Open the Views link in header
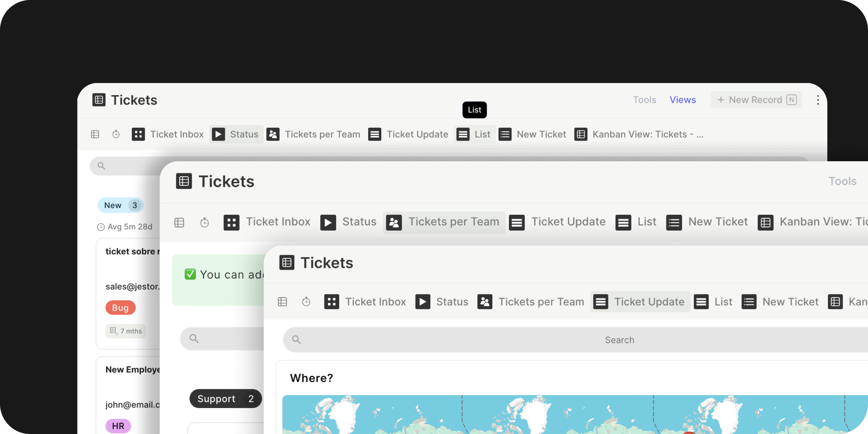Image resolution: width=868 pixels, height=434 pixels. (683, 100)
